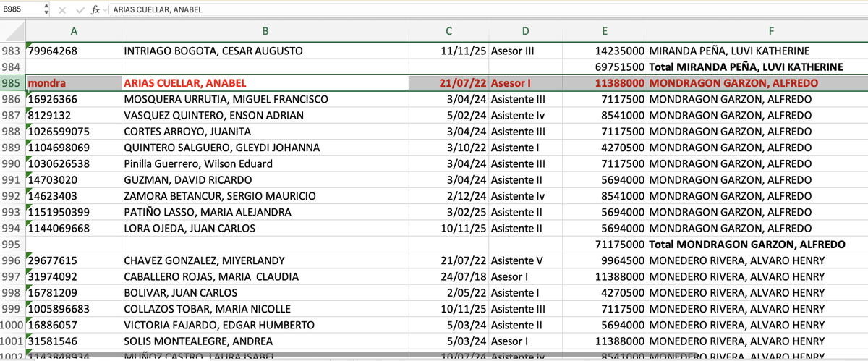Click cell with 79964268
Image resolution: width=868 pixels, height=361 pixels.
(x=74, y=51)
